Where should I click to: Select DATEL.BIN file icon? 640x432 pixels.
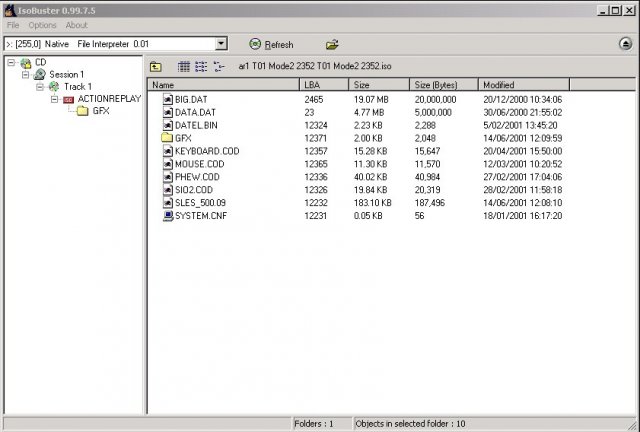click(168, 125)
